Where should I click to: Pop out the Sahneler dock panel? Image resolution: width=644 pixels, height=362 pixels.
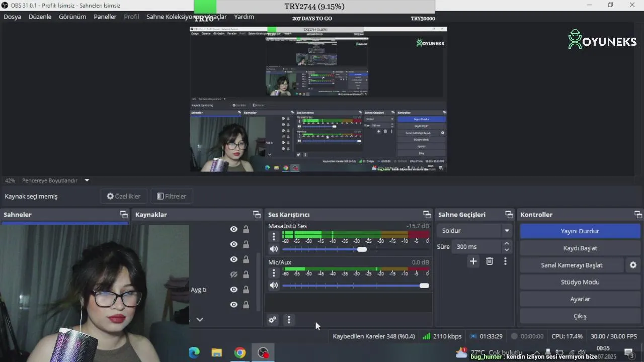coord(124,215)
